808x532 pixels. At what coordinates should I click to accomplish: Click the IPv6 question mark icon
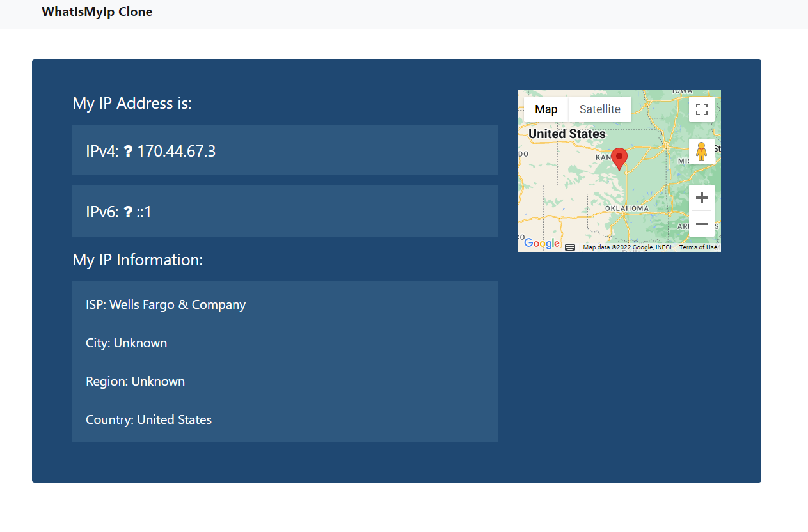point(128,212)
